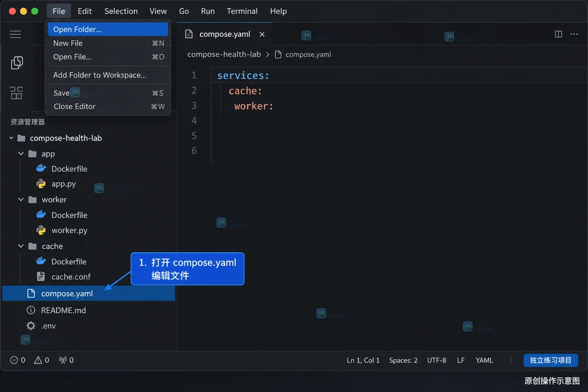Collapse the app folder chevron
The image size is (588, 392).
click(21, 154)
